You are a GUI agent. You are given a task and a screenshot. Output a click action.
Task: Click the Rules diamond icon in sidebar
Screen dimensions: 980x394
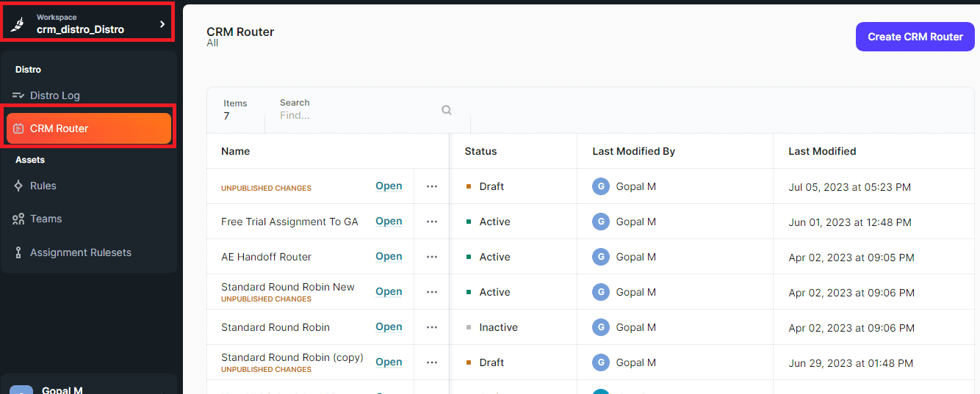click(x=18, y=186)
